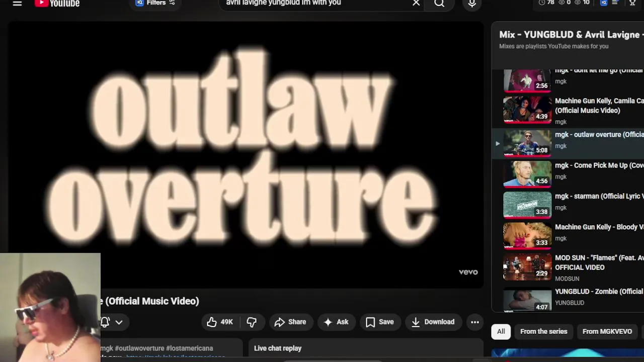Save the video to a playlist
Viewport: 644px width, 362px height.
(x=380, y=322)
